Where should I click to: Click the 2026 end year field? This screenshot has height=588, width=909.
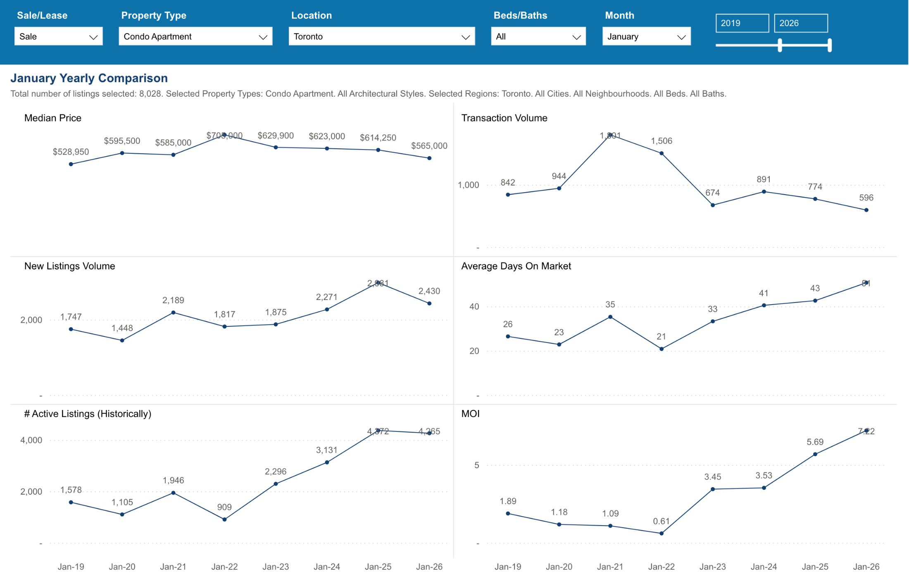[800, 23]
